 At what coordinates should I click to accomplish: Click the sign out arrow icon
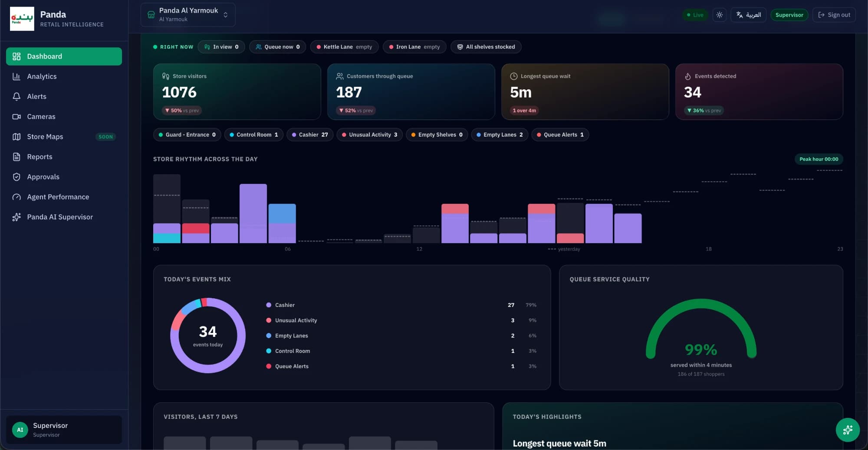coord(821,15)
